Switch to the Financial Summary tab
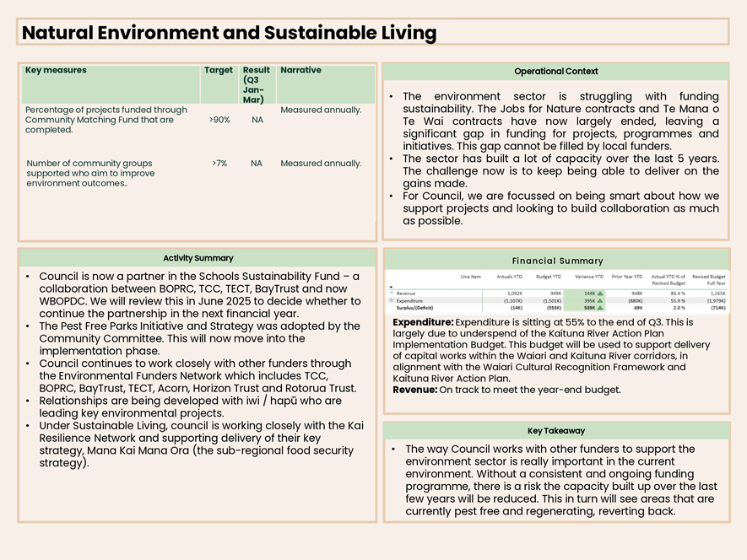This screenshot has height=560, width=747. point(556,261)
